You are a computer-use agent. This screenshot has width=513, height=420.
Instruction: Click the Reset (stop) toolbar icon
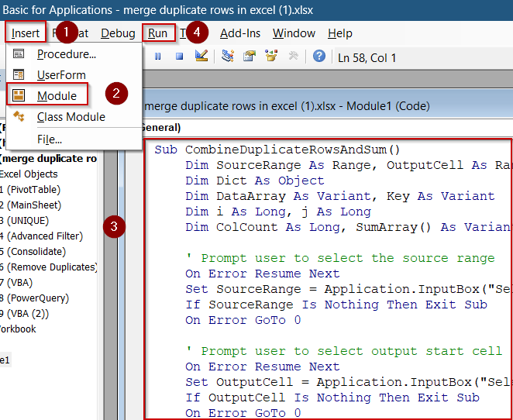tap(179, 57)
